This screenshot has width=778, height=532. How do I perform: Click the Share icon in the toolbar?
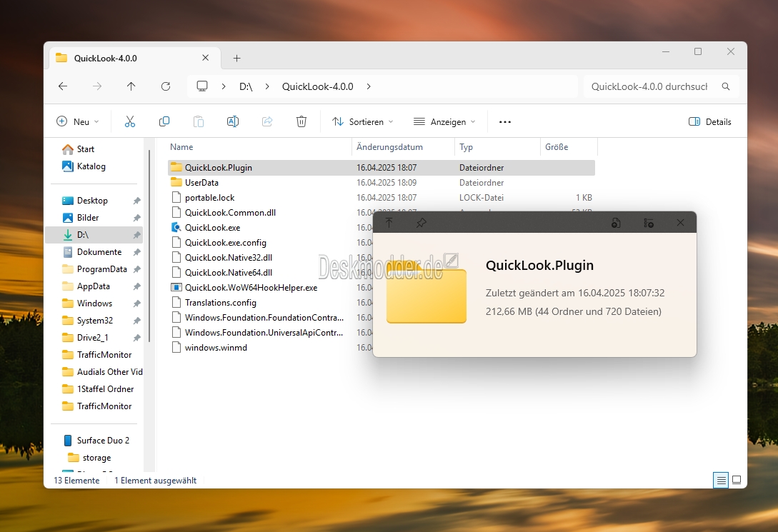pos(267,121)
